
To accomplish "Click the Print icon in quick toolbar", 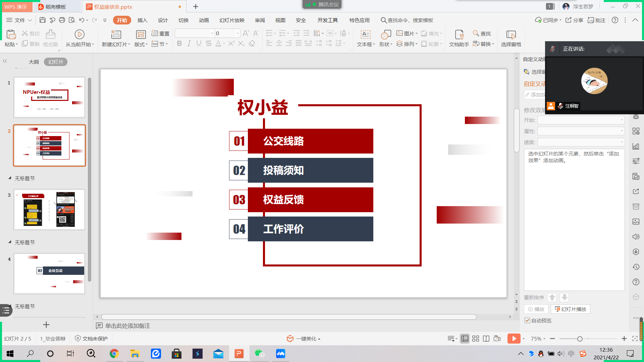I will tap(62, 20).
